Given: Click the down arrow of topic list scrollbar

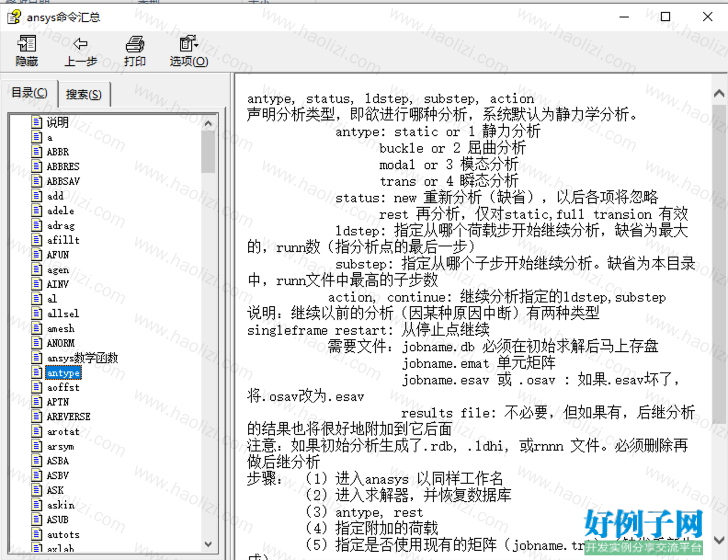Looking at the screenshot, I should pos(208,544).
